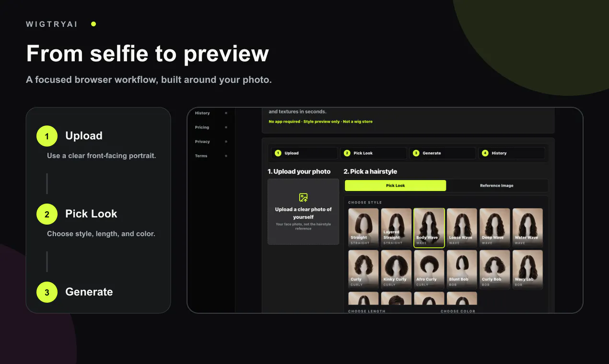Pick the Blunt Bob hairstyle
The width and height of the screenshot is (609, 364).
point(462,270)
